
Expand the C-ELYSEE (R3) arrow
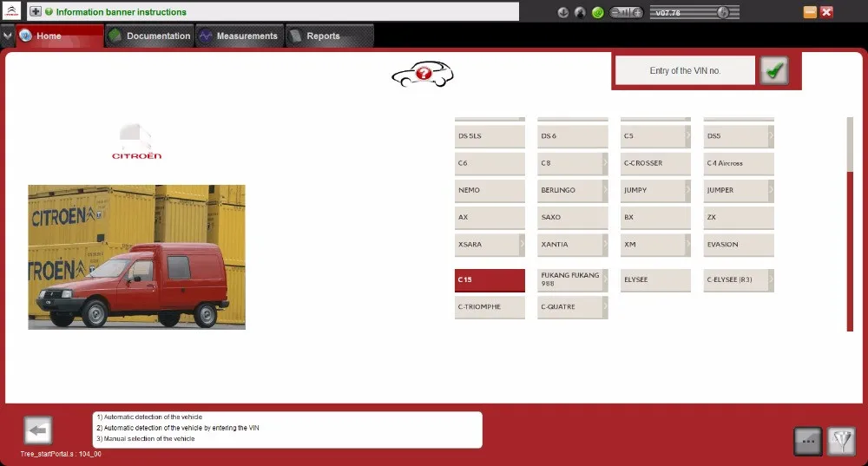(771, 280)
